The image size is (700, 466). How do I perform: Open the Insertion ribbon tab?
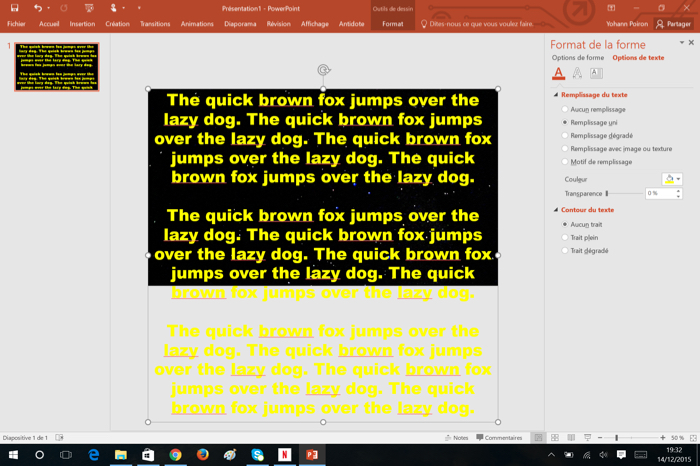[x=83, y=23]
